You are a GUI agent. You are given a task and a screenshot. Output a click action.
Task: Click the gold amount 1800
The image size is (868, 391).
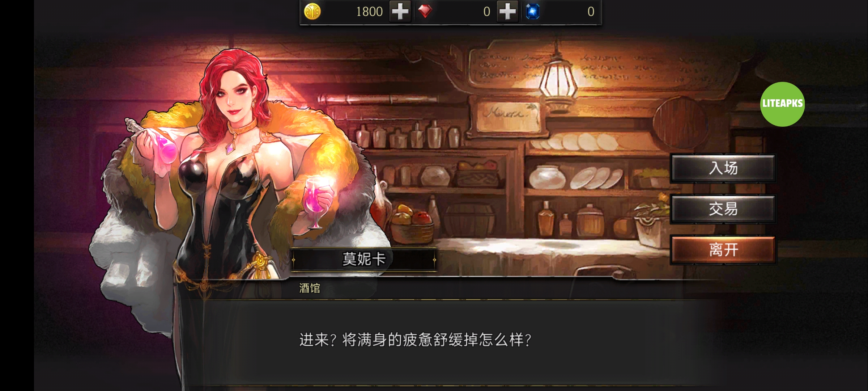(369, 12)
